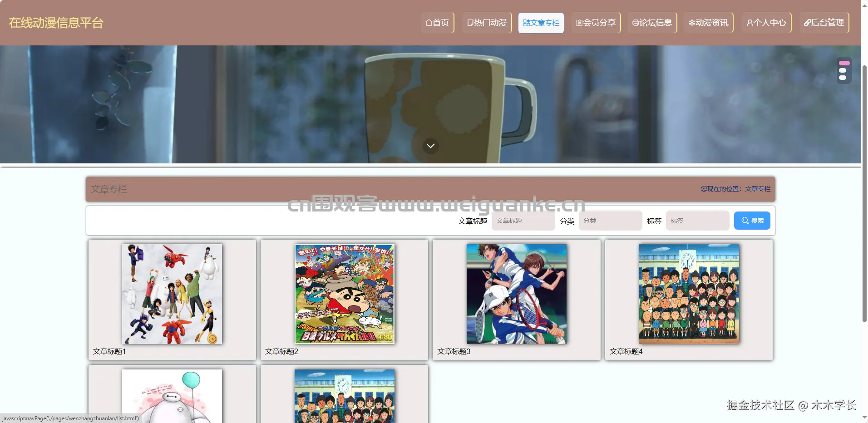Click the 文章标题3 caption text

point(454,351)
